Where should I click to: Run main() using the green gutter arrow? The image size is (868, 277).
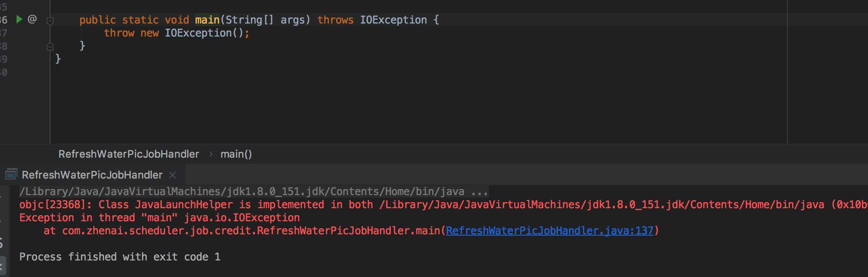click(19, 19)
